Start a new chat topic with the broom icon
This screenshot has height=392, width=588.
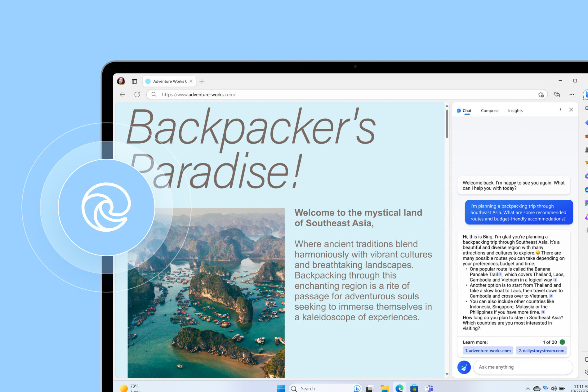coord(464,367)
